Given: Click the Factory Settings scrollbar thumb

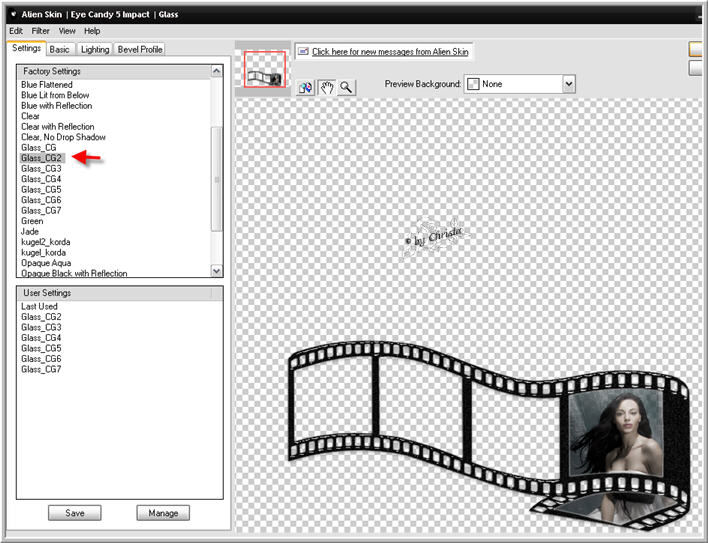Looking at the screenshot, I should click(217, 179).
